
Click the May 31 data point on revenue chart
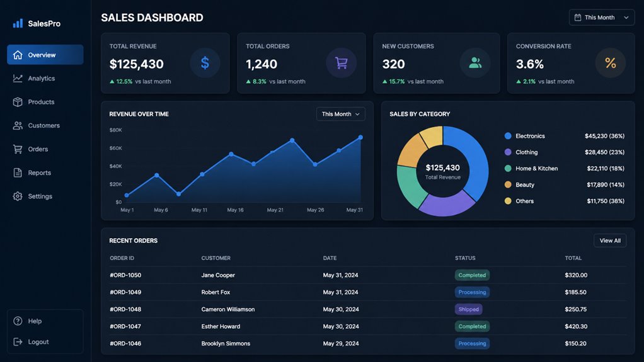(360, 137)
